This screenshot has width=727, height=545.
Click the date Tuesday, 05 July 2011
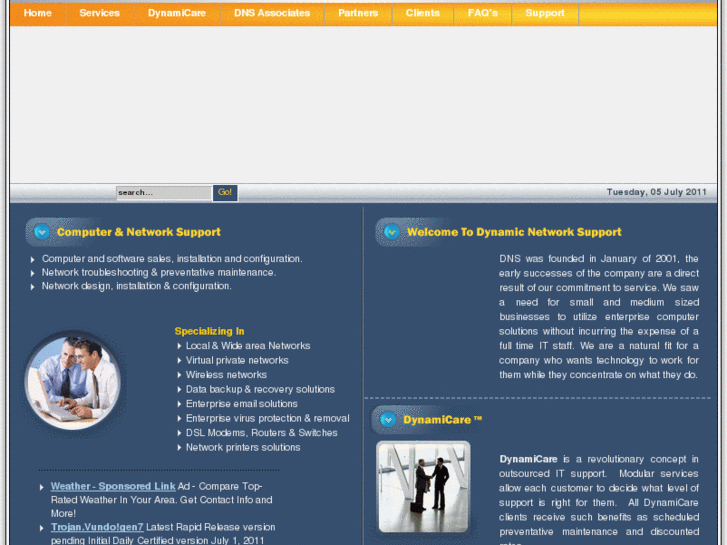[657, 192]
